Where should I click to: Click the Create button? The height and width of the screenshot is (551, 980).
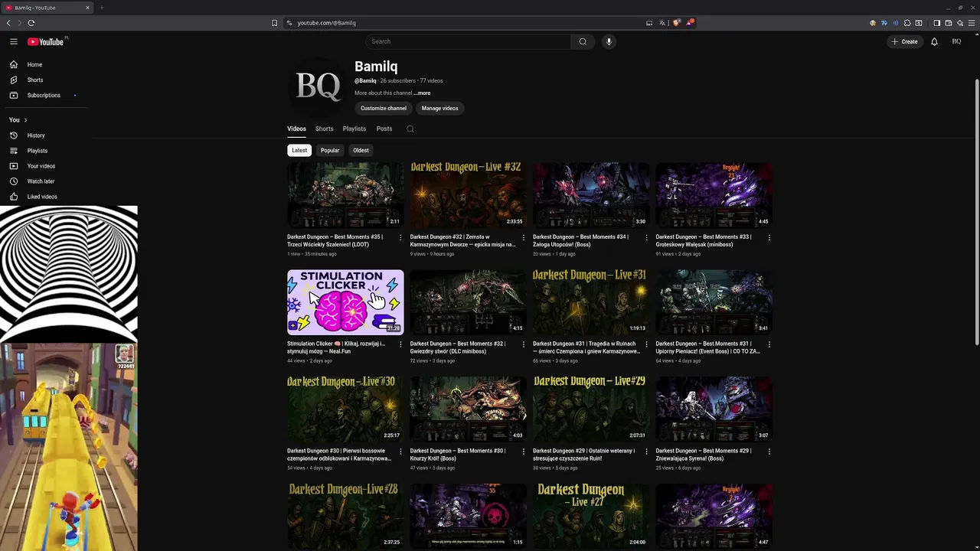click(x=904, y=41)
